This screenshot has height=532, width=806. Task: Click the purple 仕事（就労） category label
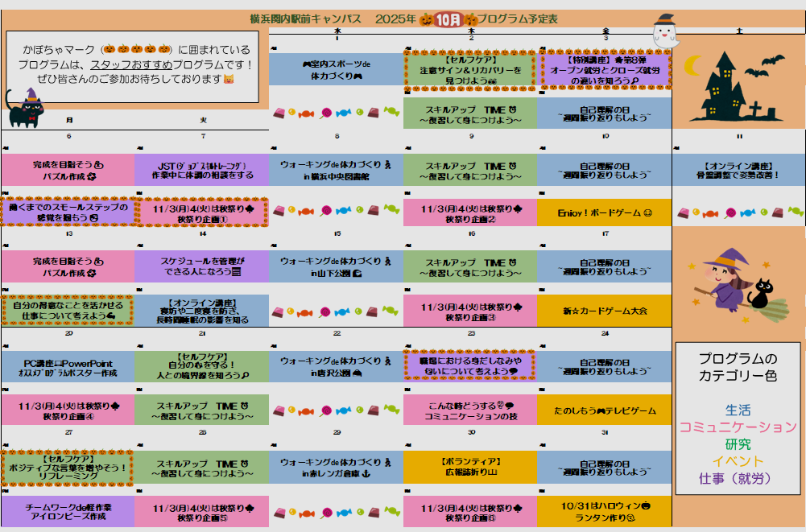click(x=738, y=478)
